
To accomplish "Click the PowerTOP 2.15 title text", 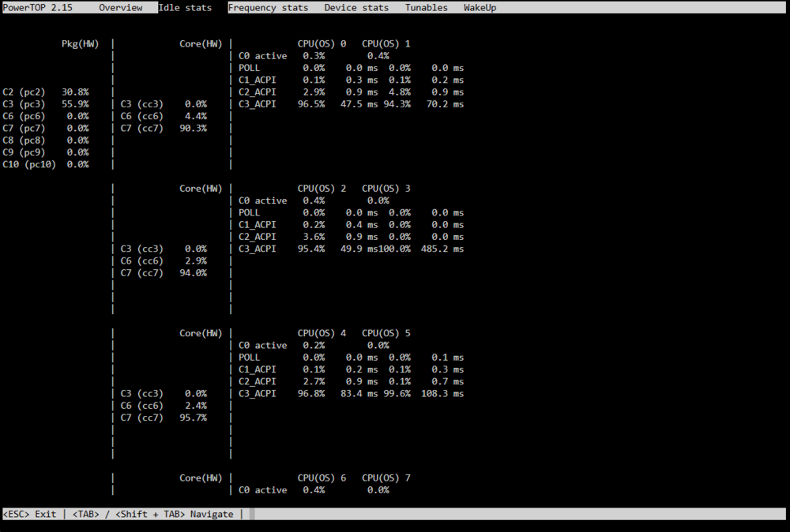I will pos(38,8).
